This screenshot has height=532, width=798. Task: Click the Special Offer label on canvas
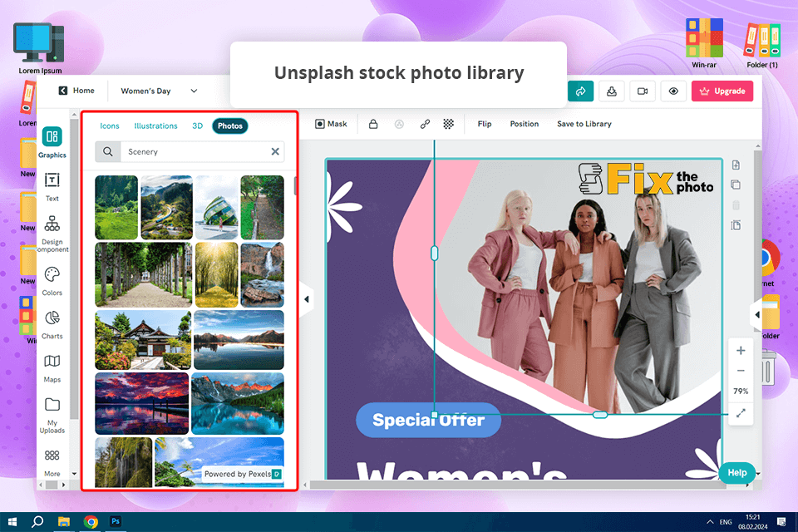coord(428,420)
